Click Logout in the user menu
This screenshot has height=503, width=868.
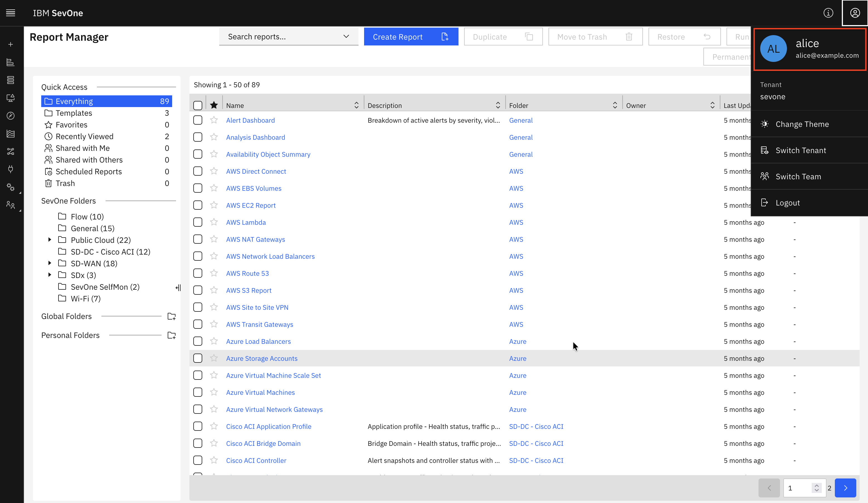point(809,203)
